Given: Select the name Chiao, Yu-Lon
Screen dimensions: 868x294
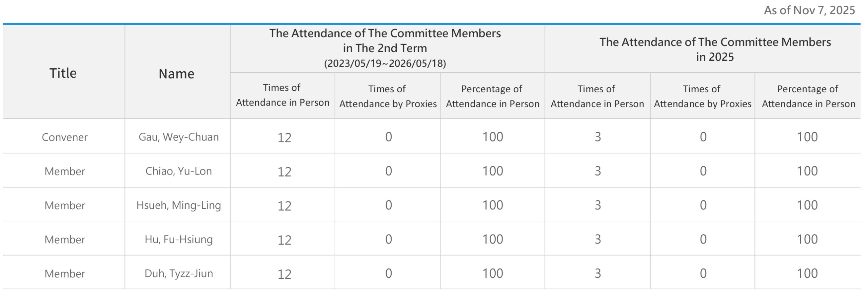Looking at the screenshot, I should (x=179, y=171).
